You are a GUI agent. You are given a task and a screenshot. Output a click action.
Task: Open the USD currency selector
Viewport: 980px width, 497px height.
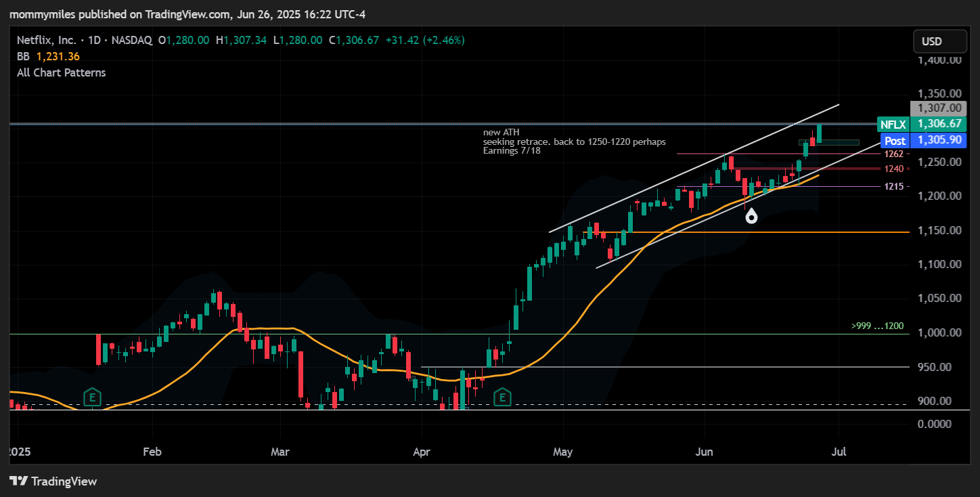click(x=940, y=41)
